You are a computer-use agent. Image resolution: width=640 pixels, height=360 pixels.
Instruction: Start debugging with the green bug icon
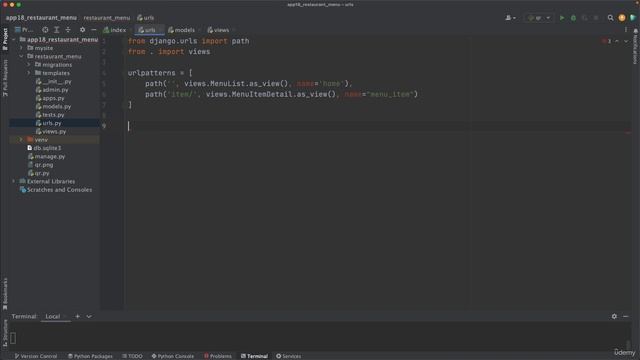(573, 18)
